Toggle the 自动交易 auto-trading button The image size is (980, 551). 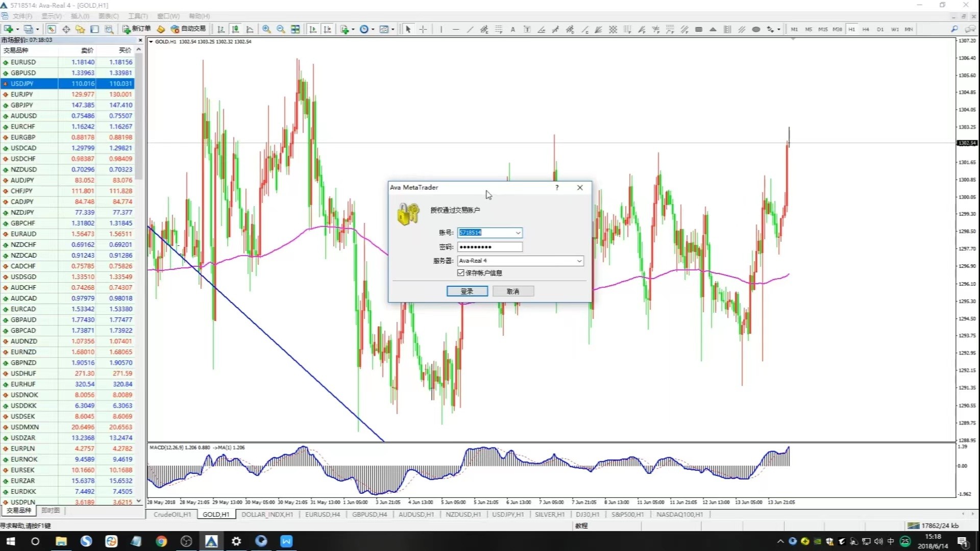188,29
